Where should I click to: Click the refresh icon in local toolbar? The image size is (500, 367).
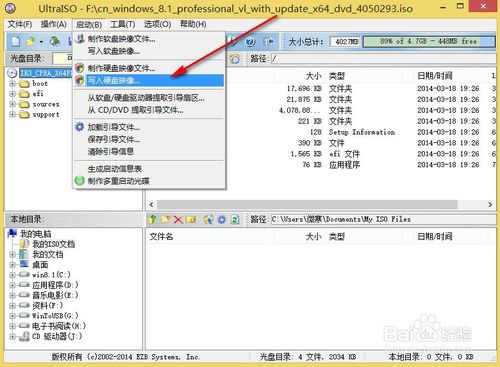235,219
